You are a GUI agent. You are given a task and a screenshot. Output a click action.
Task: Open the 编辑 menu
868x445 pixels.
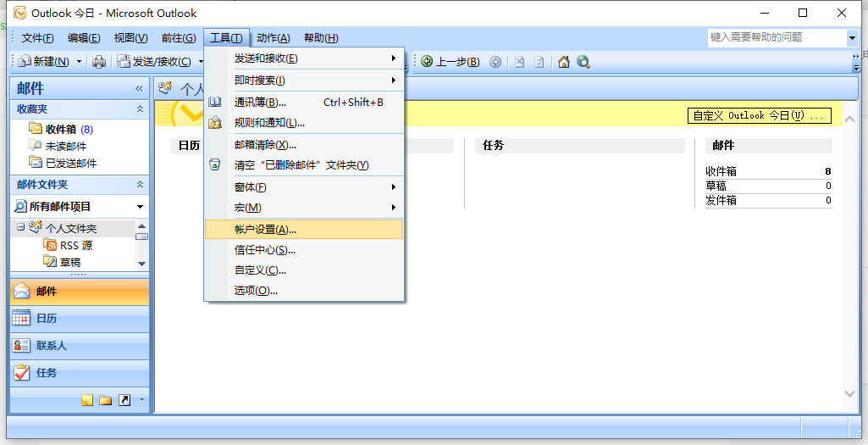pyautogui.click(x=84, y=37)
